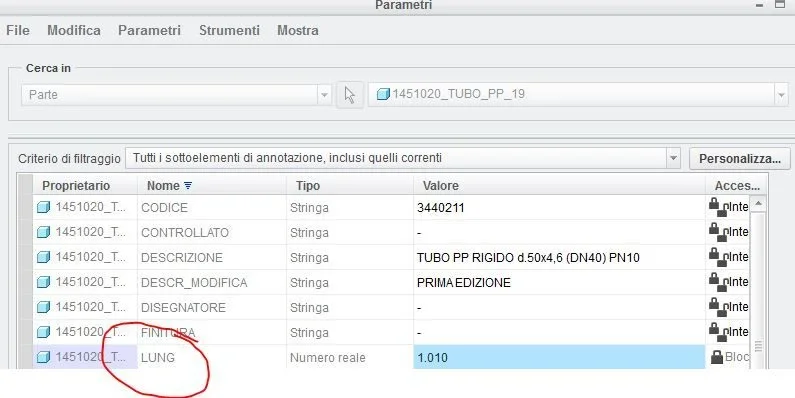The image size is (795, 398).
Task: Click the lock icon in FINITURA row
Action: point(717,331)
